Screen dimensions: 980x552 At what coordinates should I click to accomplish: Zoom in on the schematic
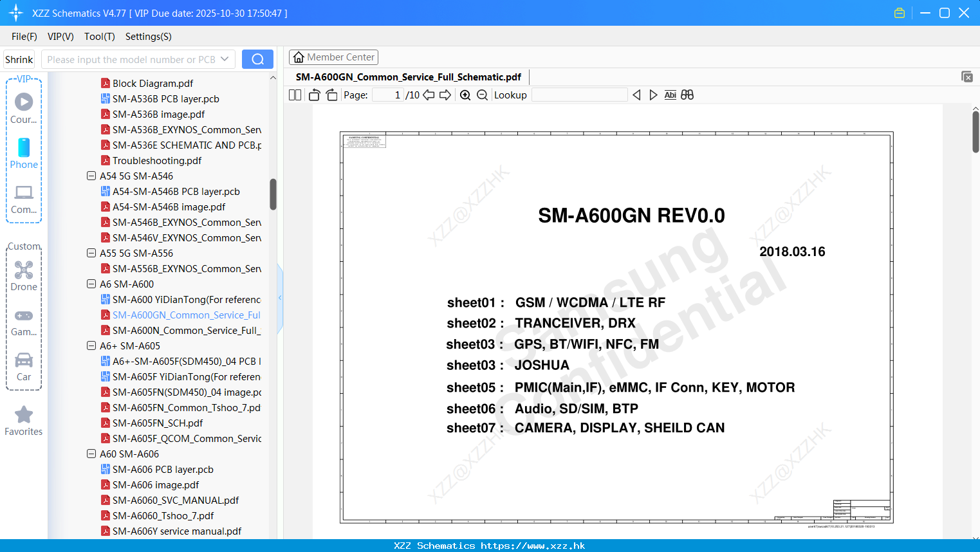[x=465, y=95]
